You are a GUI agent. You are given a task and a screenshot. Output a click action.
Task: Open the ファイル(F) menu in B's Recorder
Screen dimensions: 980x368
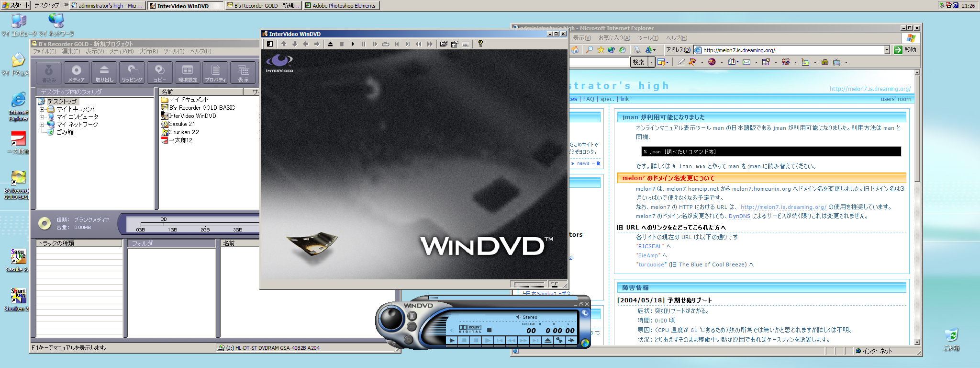point(44,51)
